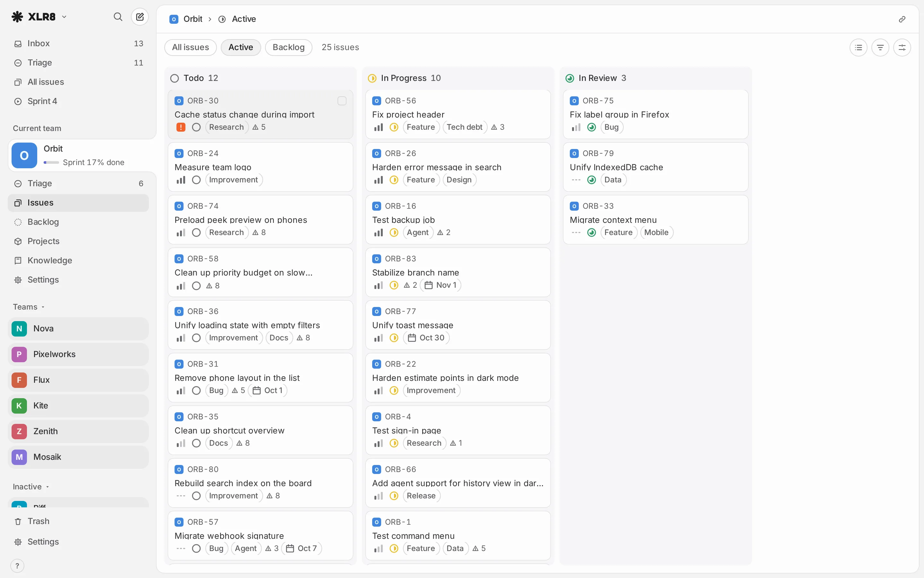Open display options sliders icon
The height and width of the screenshot is (578, 924).
pos(902,48)
